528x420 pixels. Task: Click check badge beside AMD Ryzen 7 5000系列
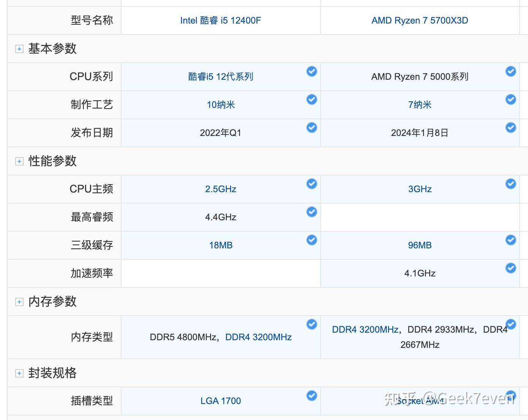click(511, 71)
